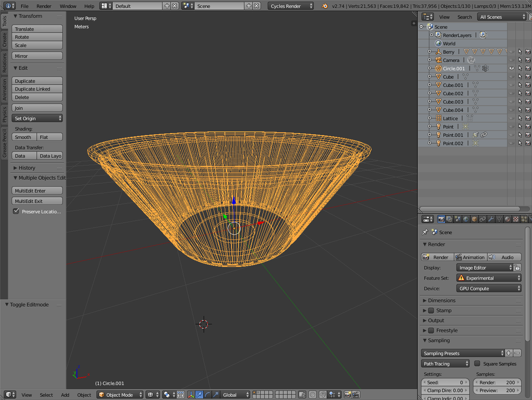This screenshot has height=400, width=532.
Task: Open the World properties tab icon
Action: [466, 219]
